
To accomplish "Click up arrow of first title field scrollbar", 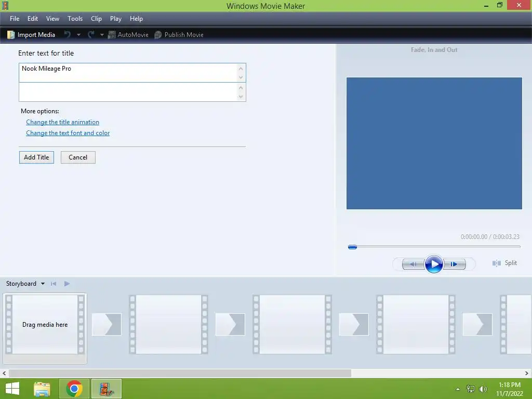I will tap(241, 68).
